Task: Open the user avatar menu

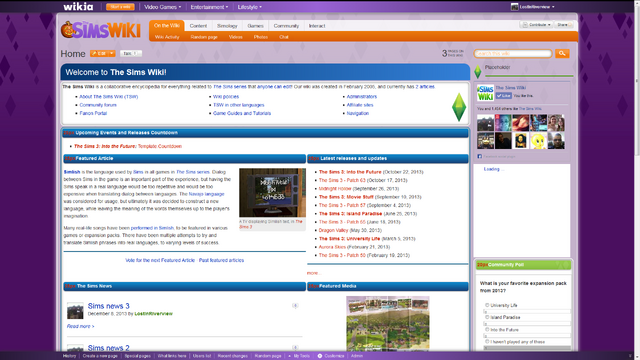Action: tap(514, 7)
